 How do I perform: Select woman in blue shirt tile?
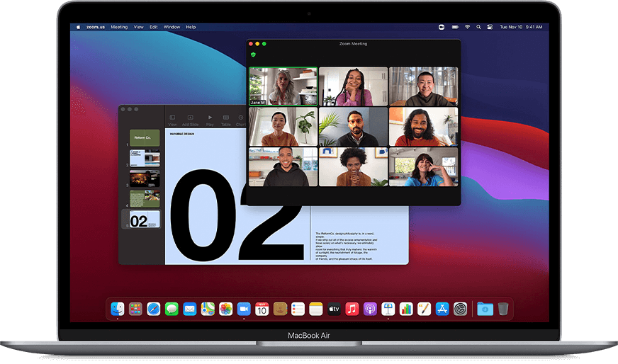[424, 167]
